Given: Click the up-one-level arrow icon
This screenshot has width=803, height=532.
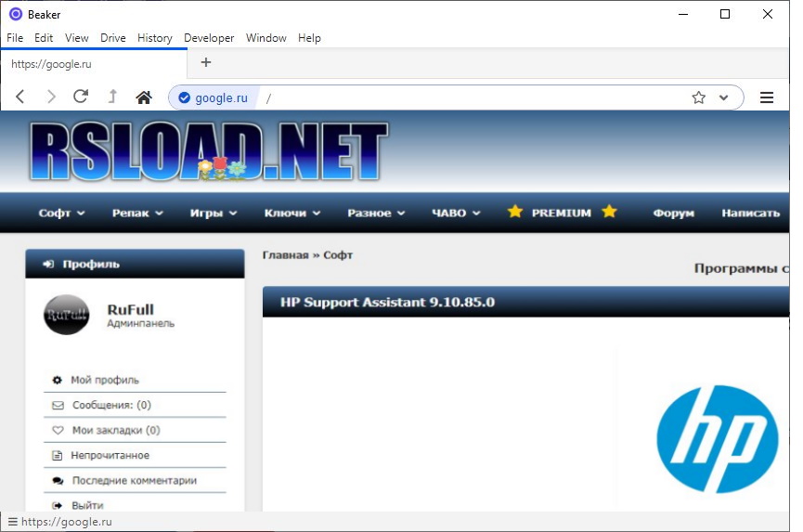Looking at the screenshot, I should pos(112,97).
